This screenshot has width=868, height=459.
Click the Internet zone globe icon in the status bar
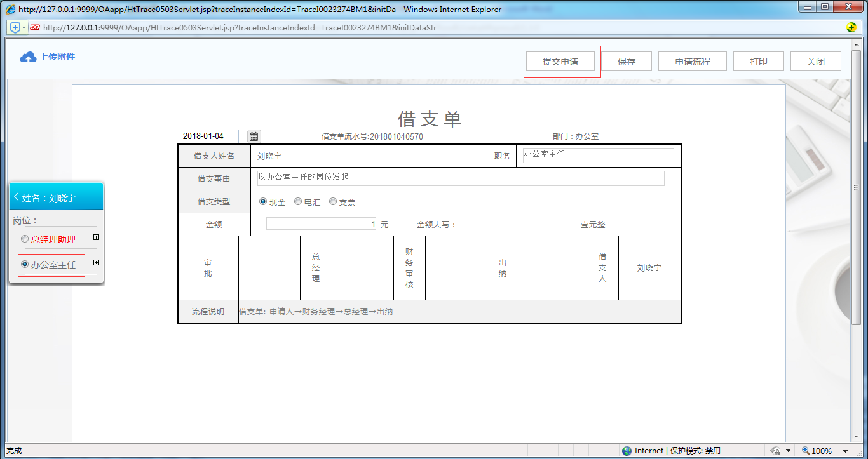[628, 451]
